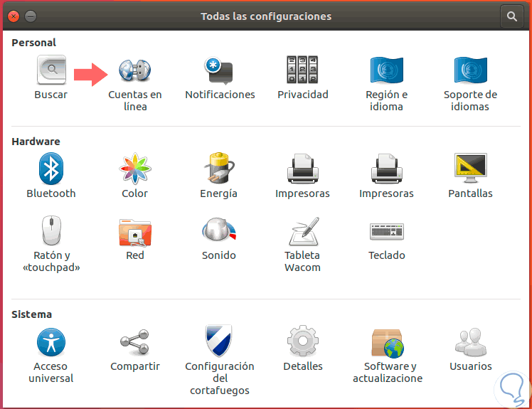The width and height of the screenshot is (532, 409).
Task: Open Energía power settings
Action: point(218,169)
